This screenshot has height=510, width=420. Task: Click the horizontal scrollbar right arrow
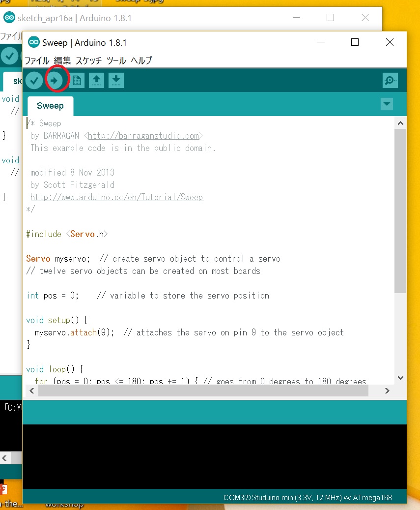coord(387,390)
